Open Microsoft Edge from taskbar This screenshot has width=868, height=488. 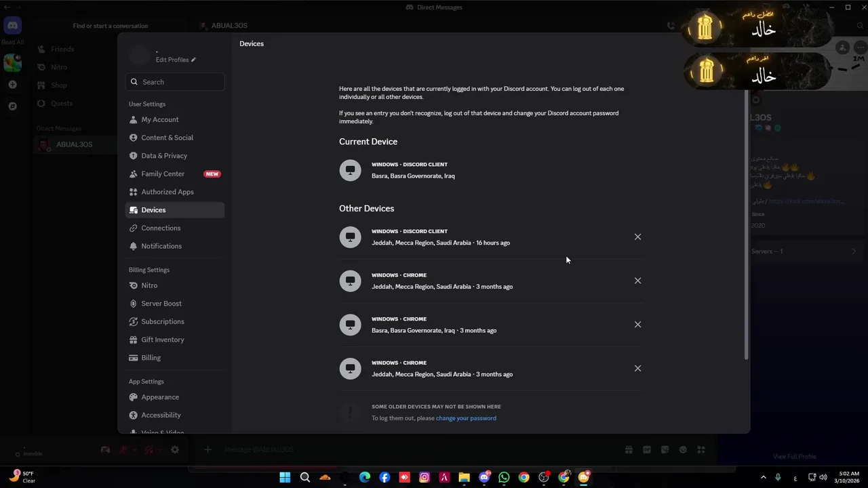[x=365, y=477]
